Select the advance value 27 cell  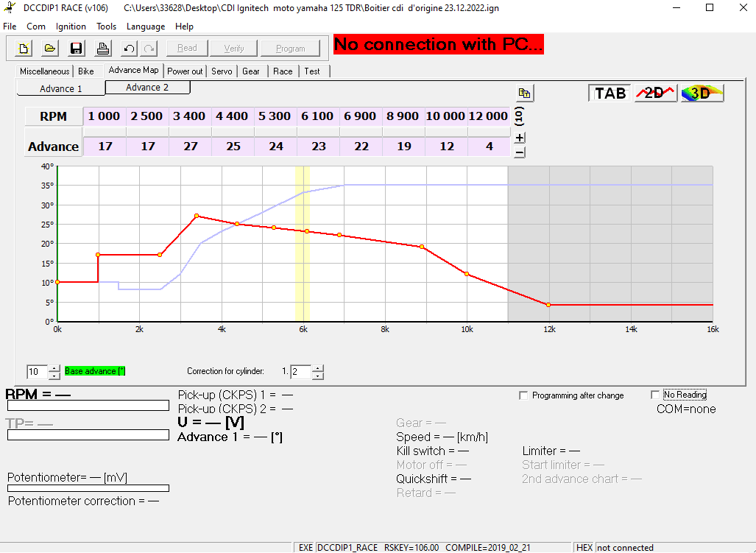click(189, 147)
